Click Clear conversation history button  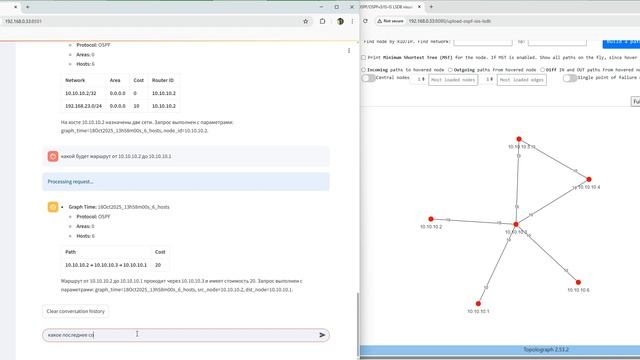tap(76, 311)
